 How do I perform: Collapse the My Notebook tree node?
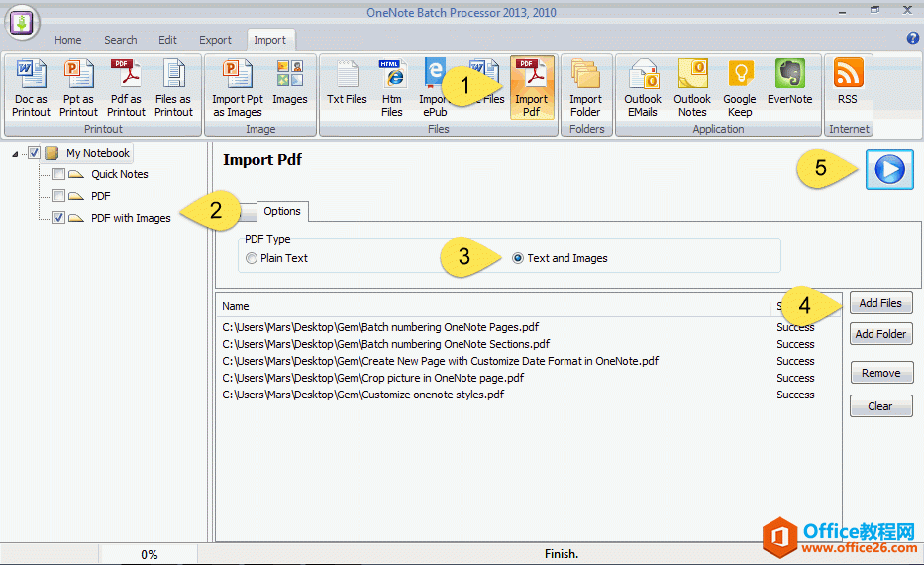15,154
